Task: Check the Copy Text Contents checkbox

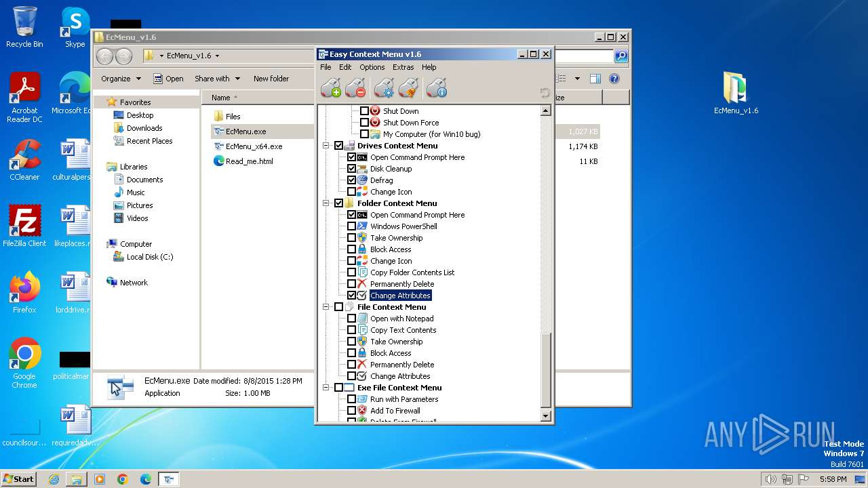Action: [x=351, y=330]
